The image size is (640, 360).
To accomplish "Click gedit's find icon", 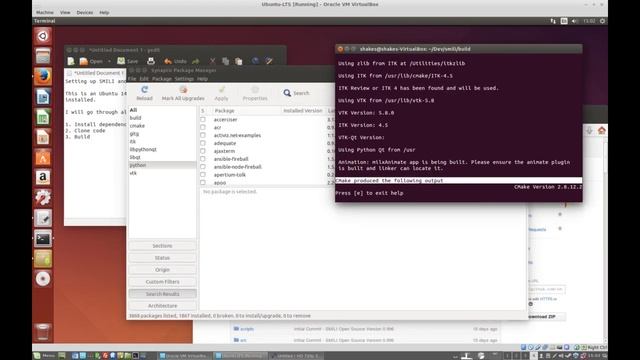I will point(256,61).
